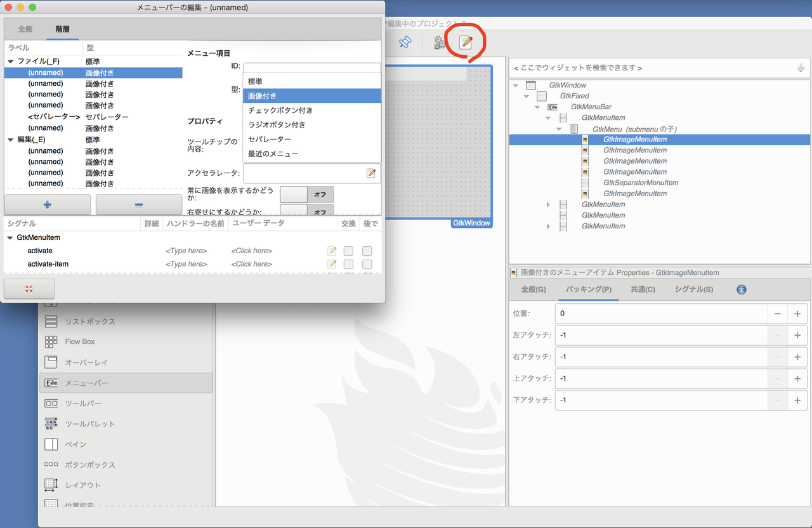Click the accelerator edit pencil icon

pos(371,172)
